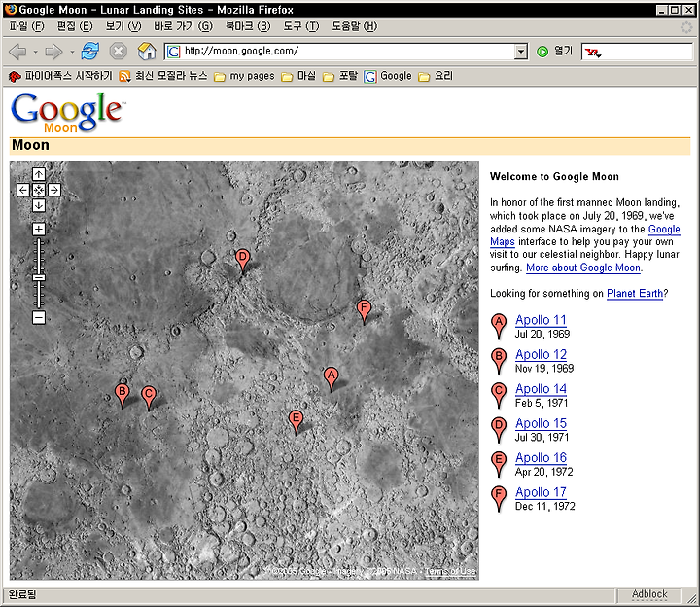Expand the URL bar history dropdown
The image size is (700, 607).
[x=520, y=52]
